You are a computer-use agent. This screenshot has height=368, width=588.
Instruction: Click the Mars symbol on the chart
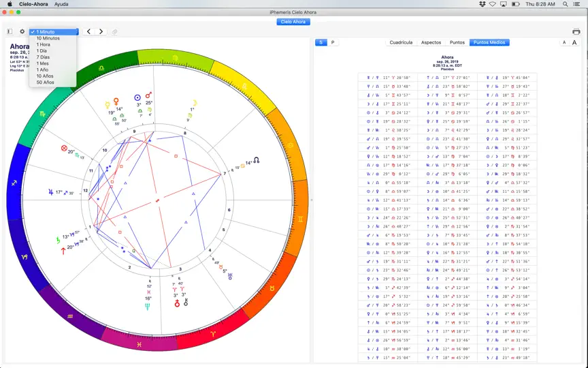(x=149, y=95)
